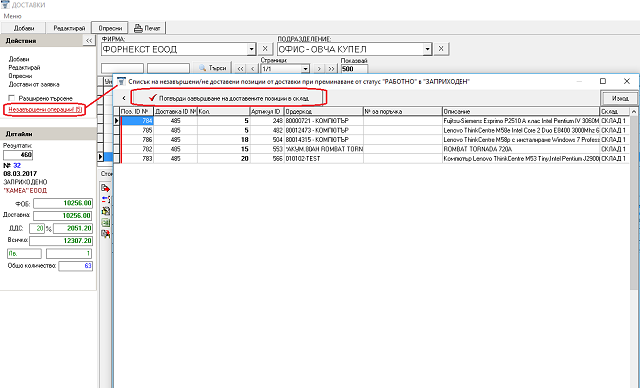Click the Артикул ID cell showing 553
640x388 pixels.
pos(267,149)
